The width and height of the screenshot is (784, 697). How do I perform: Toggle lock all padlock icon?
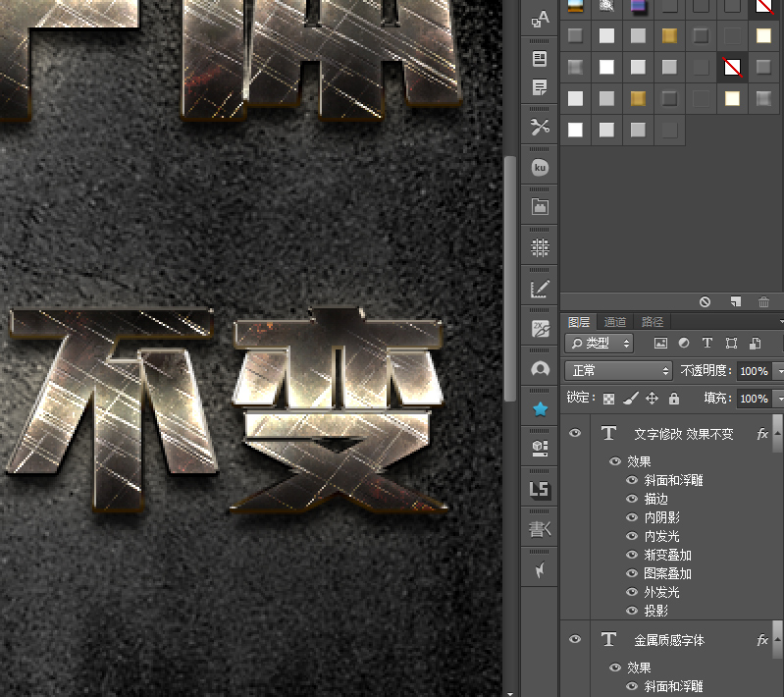[x=674, y=399]
